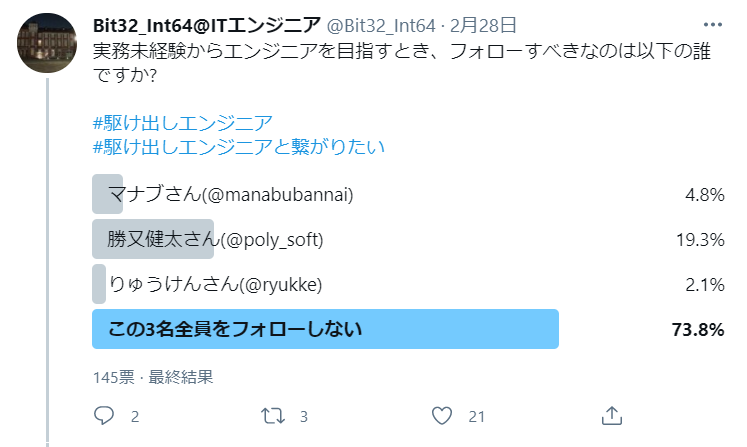
Task: Click the tweet question text body
Action: point(402,63)
